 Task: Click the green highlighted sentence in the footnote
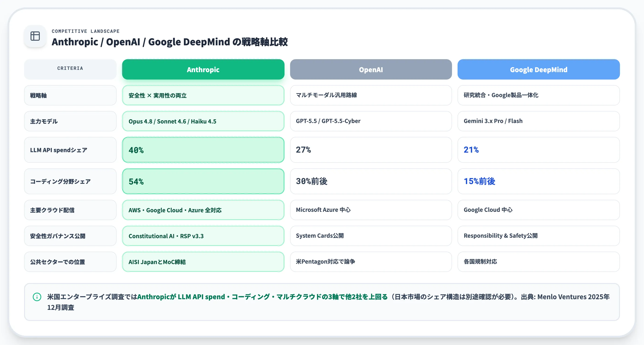click(x=263, y=297)
